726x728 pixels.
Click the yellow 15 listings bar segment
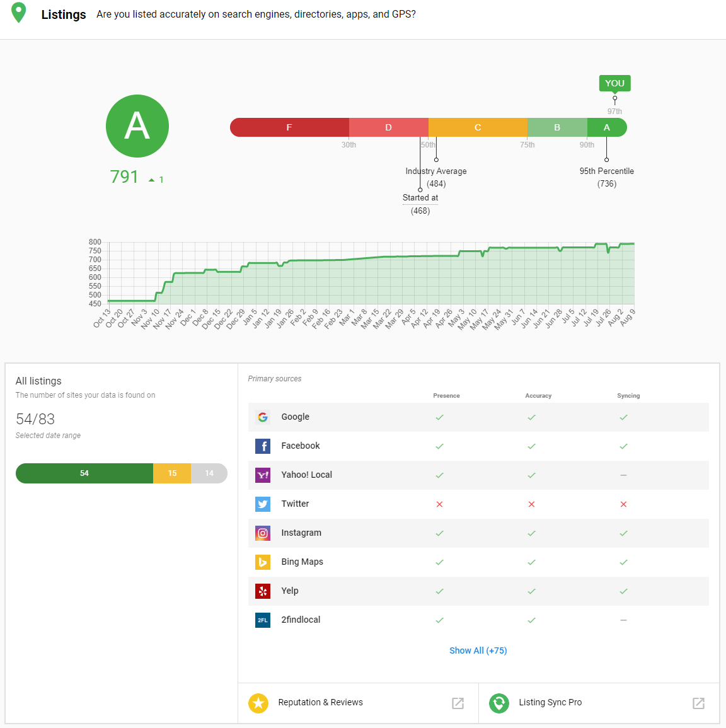[x=172, y=473]
